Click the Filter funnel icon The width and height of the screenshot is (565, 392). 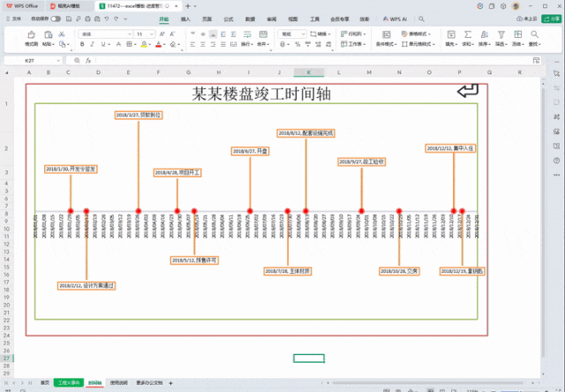click(501, 34)
